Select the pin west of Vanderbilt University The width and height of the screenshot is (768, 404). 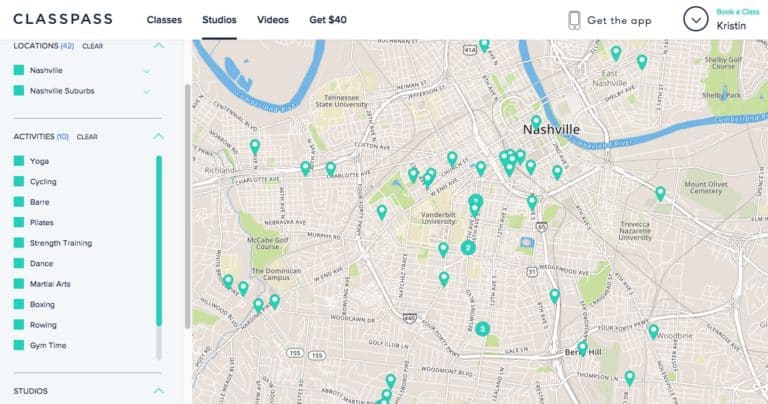click(x=382, y=212)
